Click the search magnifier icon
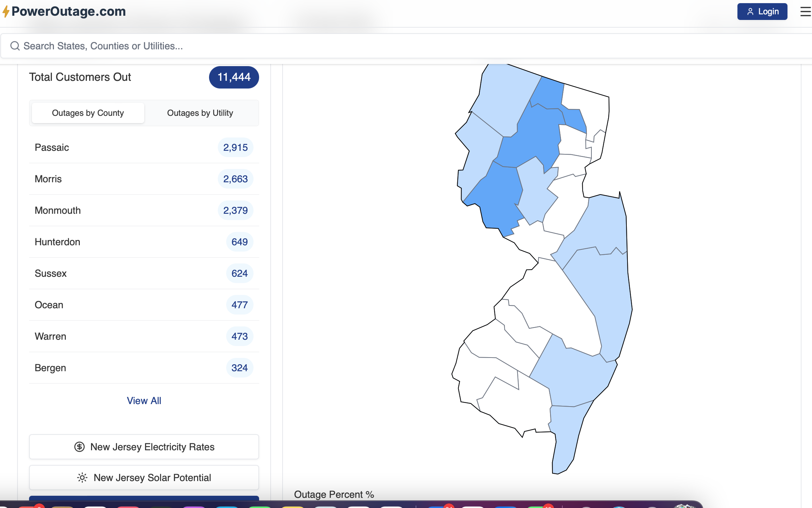 point(15,46)
